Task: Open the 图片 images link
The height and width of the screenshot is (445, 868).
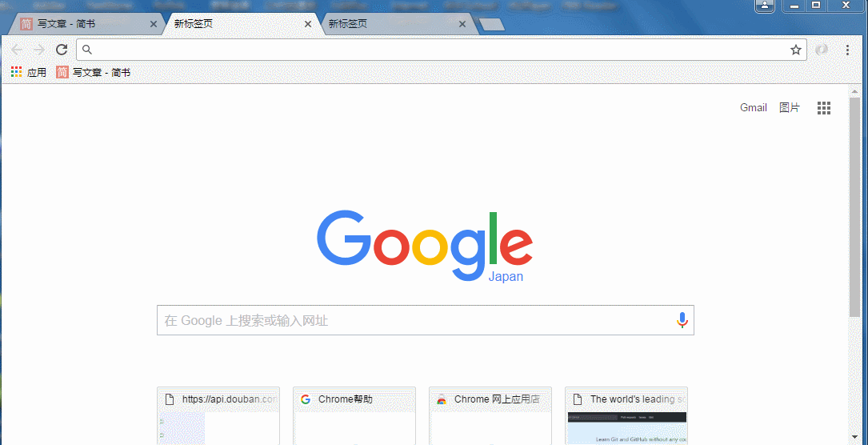Action: 790,107
